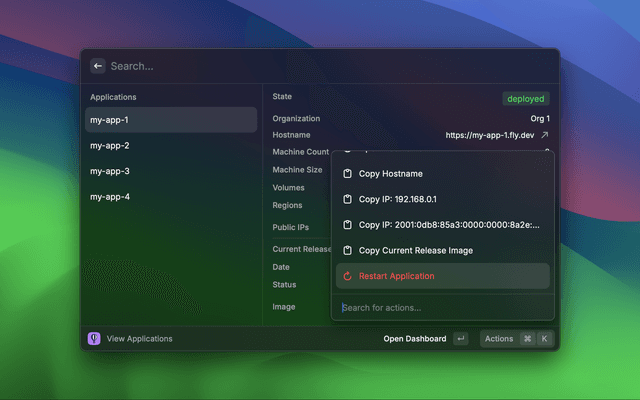Click the external link arrow beside the hostname
This screenshot has width=640, height=400.
tap(545, 135)
